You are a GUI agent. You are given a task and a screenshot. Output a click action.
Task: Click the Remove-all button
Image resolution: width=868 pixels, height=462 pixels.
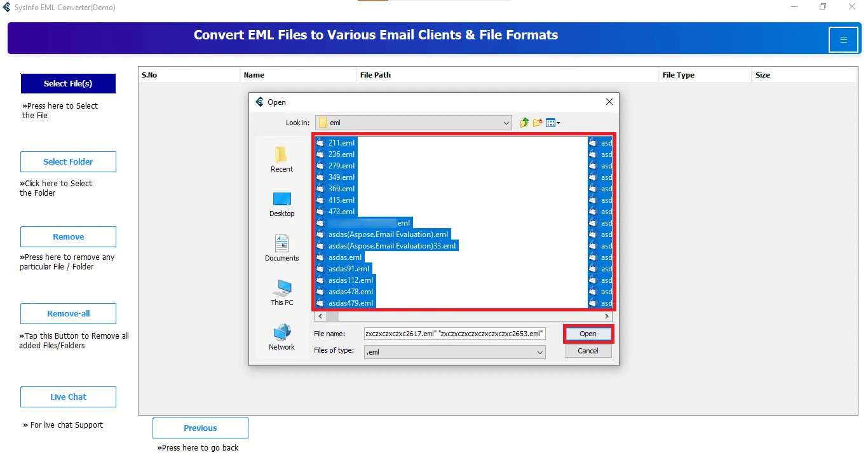pos(68,313)
